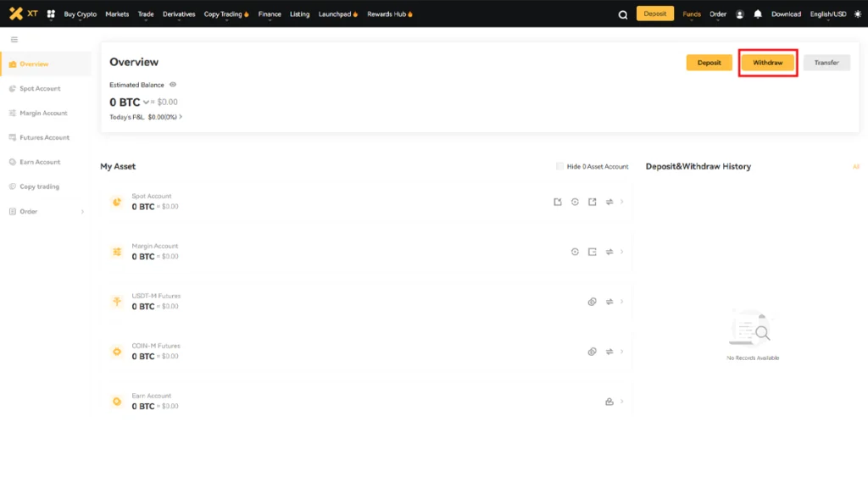This screenshot has width=868, height=488.
Task: Open the Listing menu item
Action: (299, 14)
